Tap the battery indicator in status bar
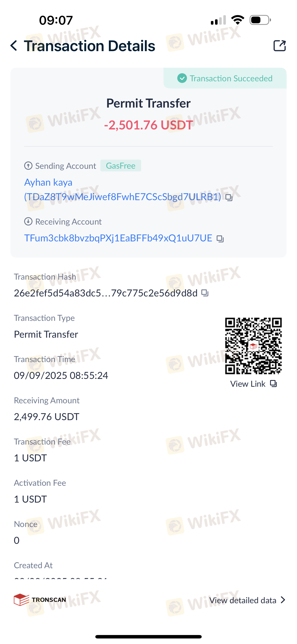The height and width of the screenshot is (644, 297). click(260, 20)
